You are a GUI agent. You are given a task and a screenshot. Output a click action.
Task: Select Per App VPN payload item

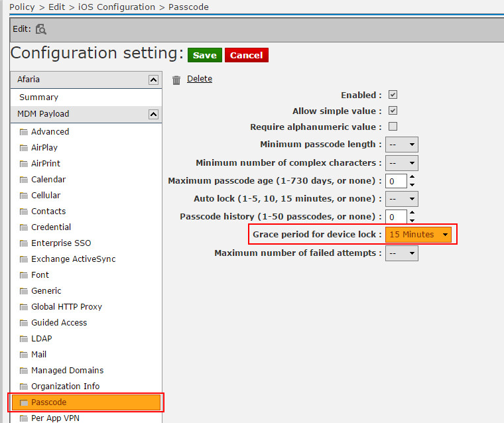(55, 418)
